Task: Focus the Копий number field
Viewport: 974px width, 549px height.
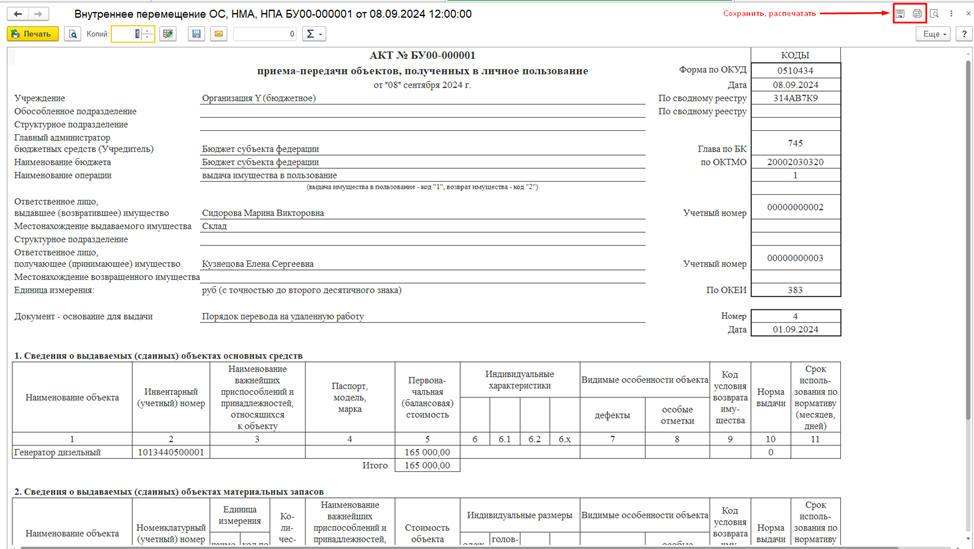Action: point(127,34)
